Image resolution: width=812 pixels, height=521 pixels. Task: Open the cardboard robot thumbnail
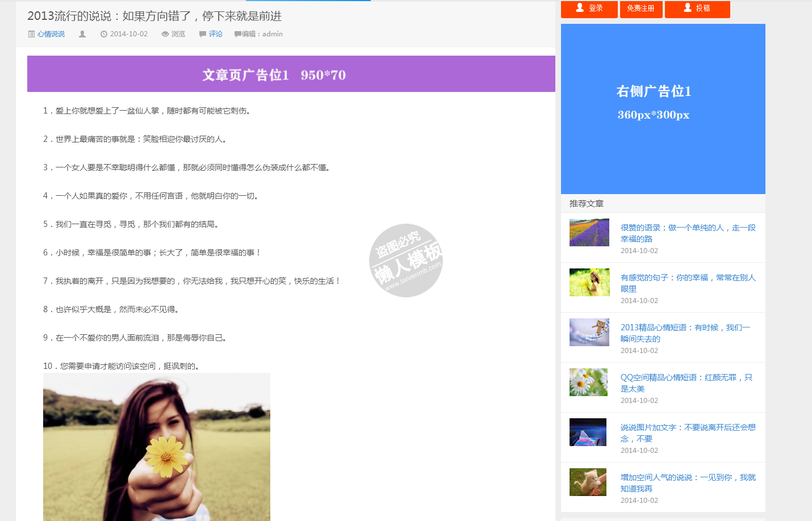(x=589, y=332)
